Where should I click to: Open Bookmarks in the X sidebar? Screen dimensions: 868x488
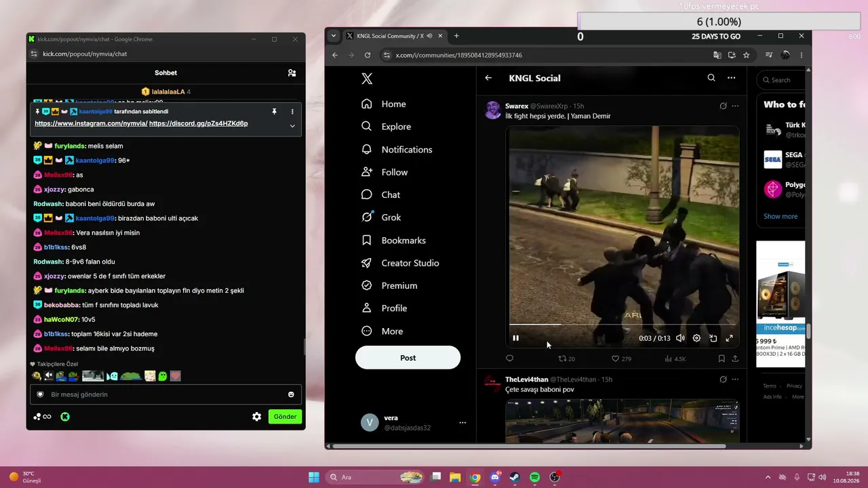393,240
